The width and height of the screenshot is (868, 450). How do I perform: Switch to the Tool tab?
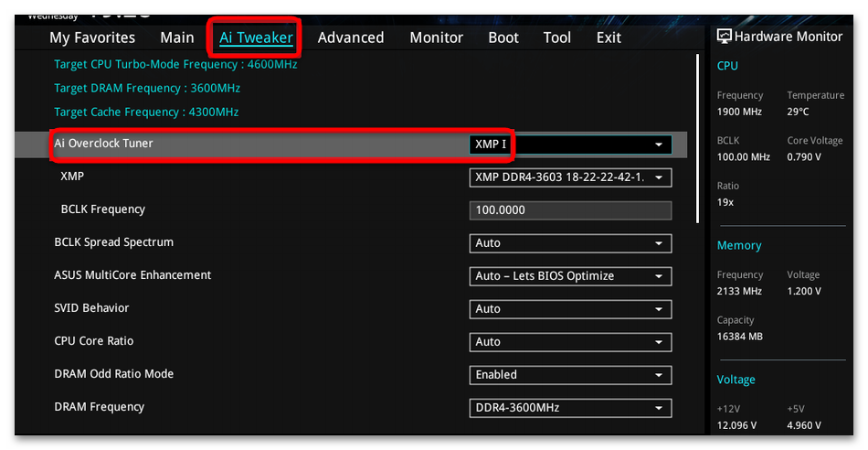(557, 37)
